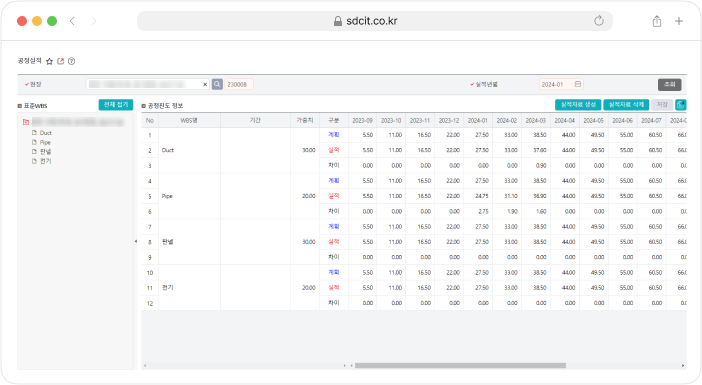Click the second teal delete-data button
Image resolution: width=702 pixels, height=385 pixels.
tap(626, 104)
